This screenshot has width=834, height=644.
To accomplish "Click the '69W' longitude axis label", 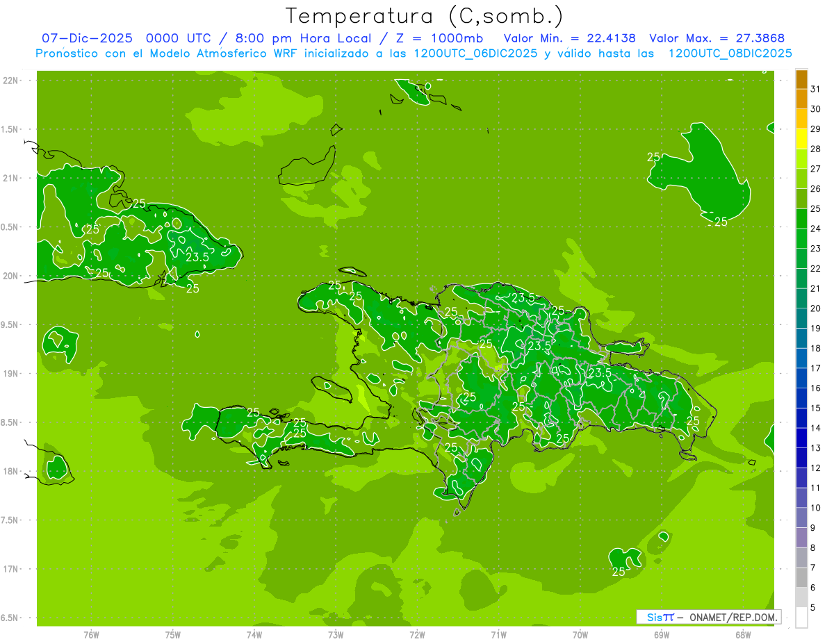I will pos(662,635).
